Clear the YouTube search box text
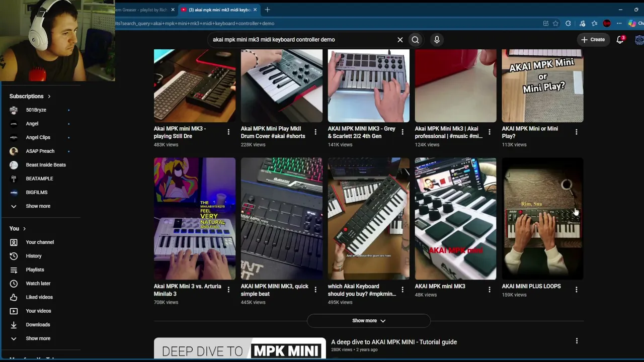Image resolution: width=644 pixels, height=362 pixels. [400, 40]
